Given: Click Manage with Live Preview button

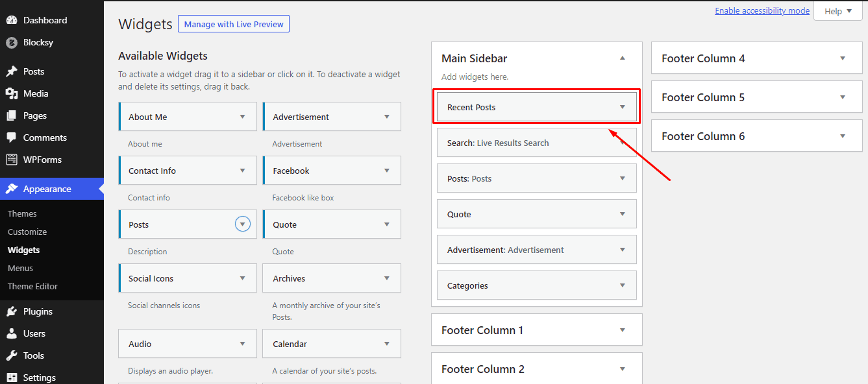Looking at the screenshot, I should (234, 24).
